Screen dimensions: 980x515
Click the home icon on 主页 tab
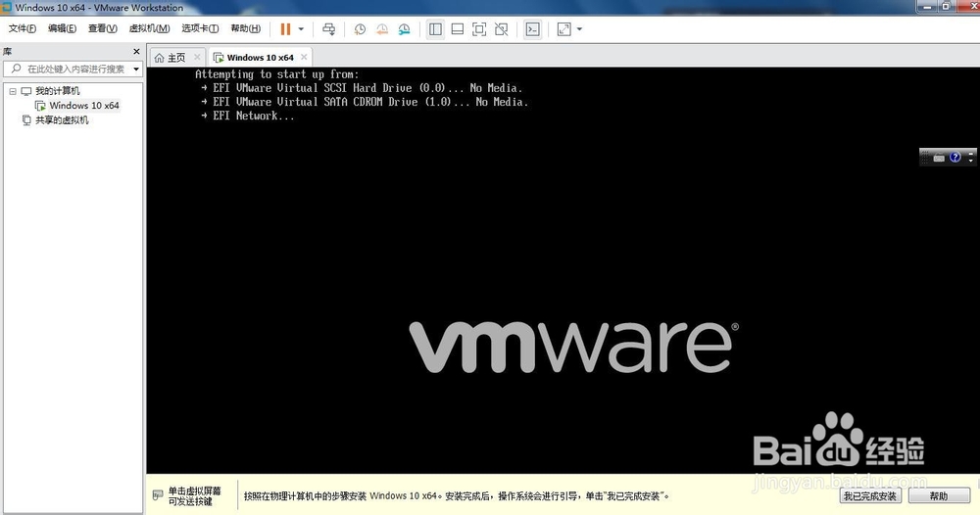[160, 58]
